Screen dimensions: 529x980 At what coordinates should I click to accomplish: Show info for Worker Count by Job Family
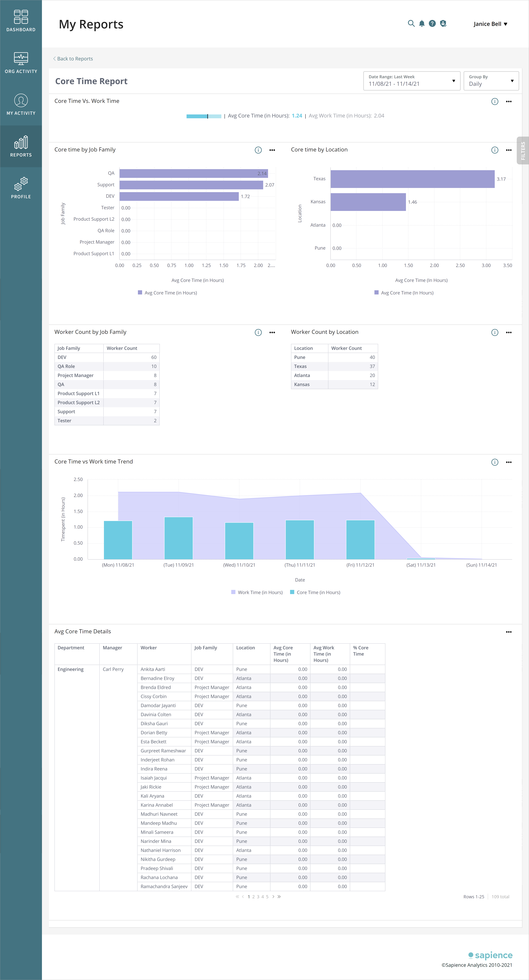[x=258, y=332]
